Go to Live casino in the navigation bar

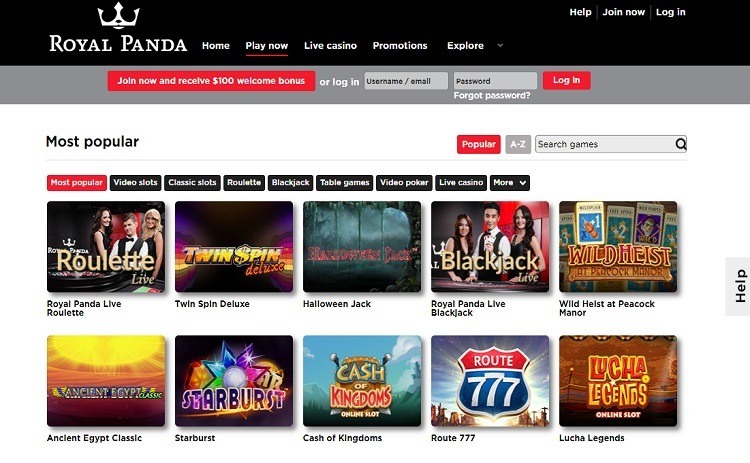pos(331,45)
